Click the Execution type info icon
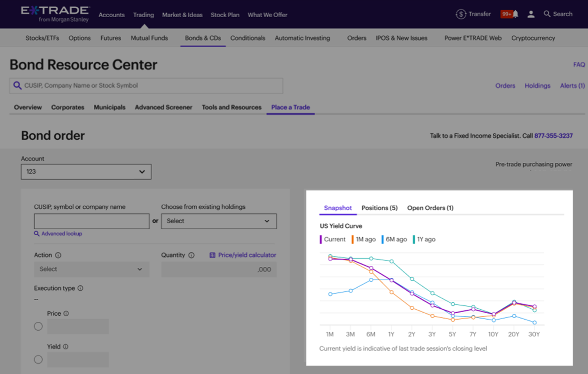Image resolution: width=588 pixels, height=374 pixels. click(x=80, y=288)
